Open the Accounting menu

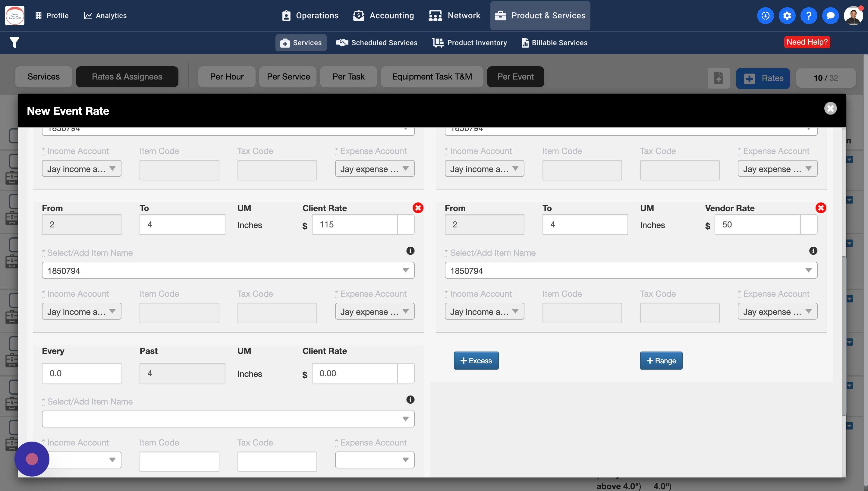(x=383, y=15)
